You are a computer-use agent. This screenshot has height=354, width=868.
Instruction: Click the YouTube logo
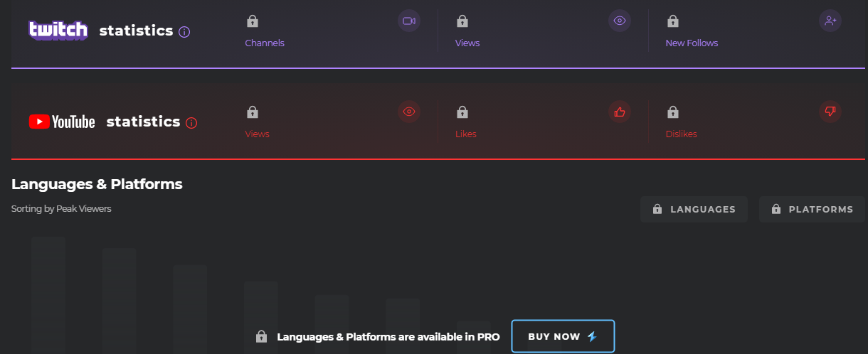point(62,122)
